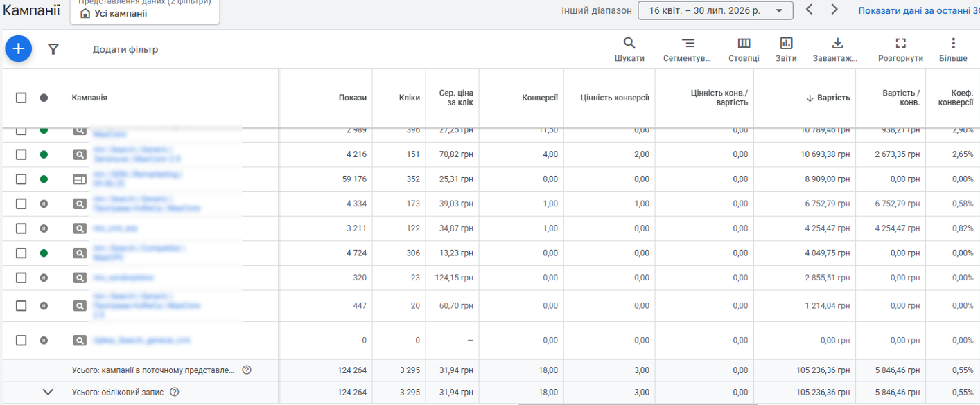Open the date range dropdown '16 квіт. – 30 лип. 2026 р.'
980x405 pixels.
coord(715,10)
